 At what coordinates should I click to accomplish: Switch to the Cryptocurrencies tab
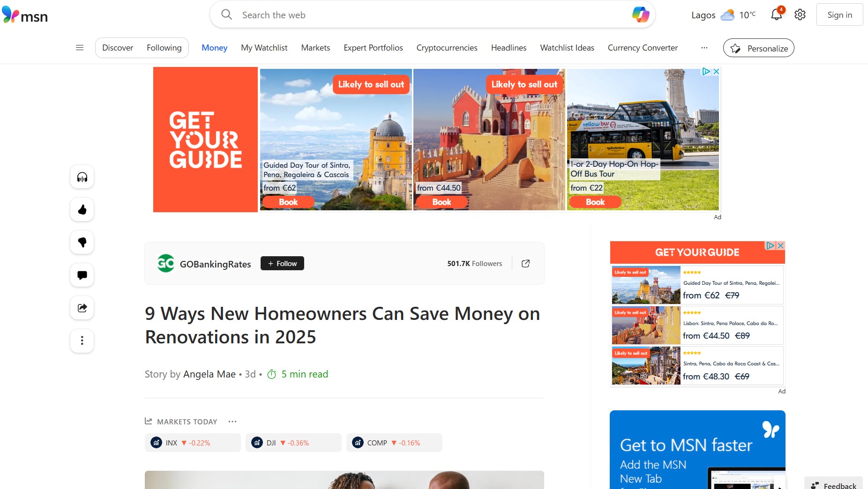tap(447, 48)
